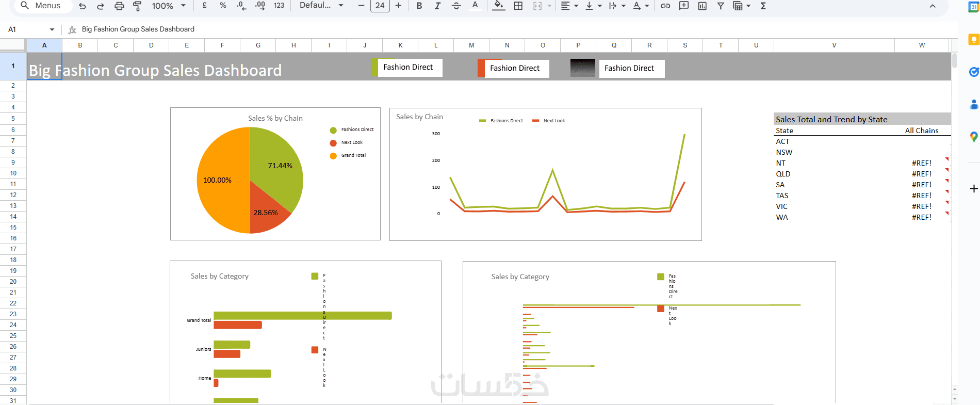This screenshot has height=405, width=980.
Task: Insert comment icon in toolbar
Action: (684, 6)
